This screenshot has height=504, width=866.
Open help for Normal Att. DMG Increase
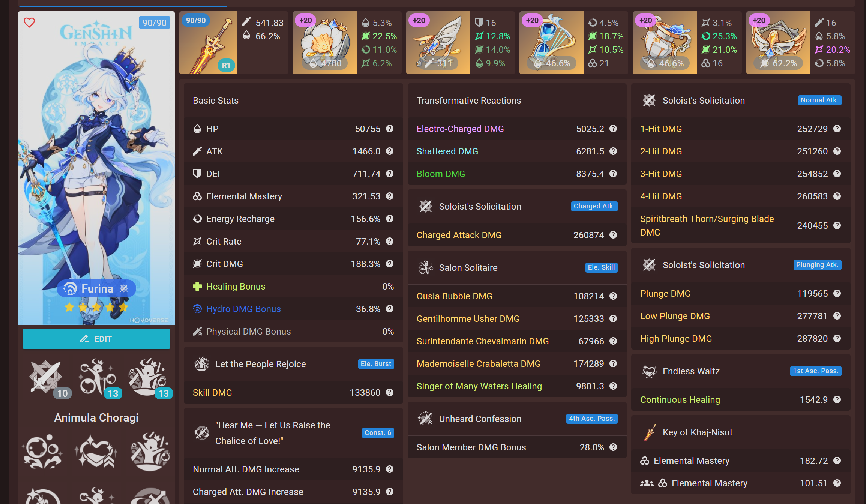pyautogui.click(x=390, y=469)
